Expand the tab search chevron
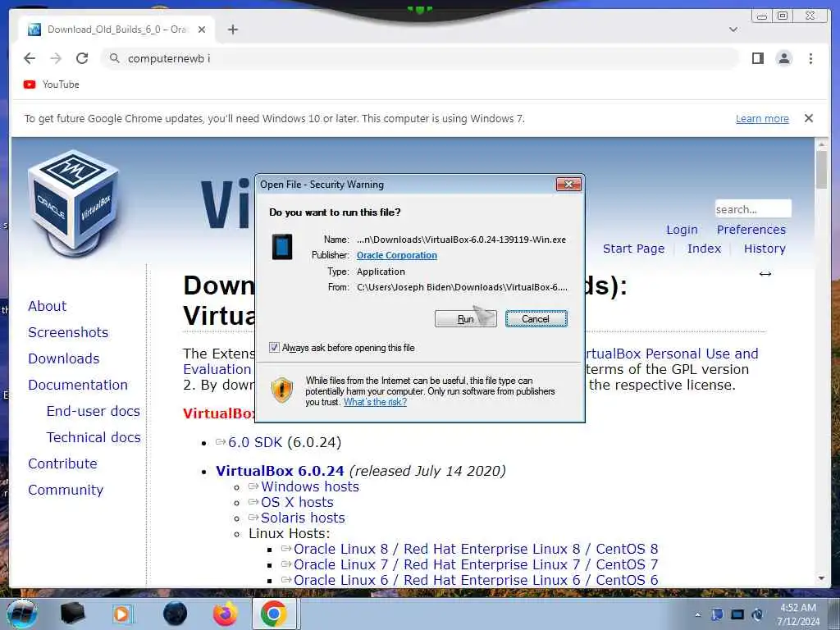The image size is (840, 630). pos(733,30)
